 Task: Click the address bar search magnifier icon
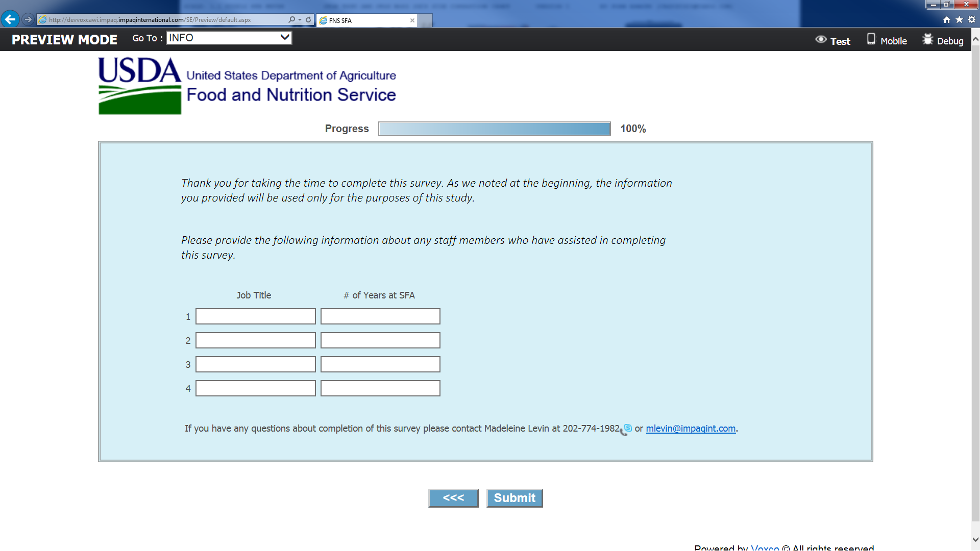point(291,20)
